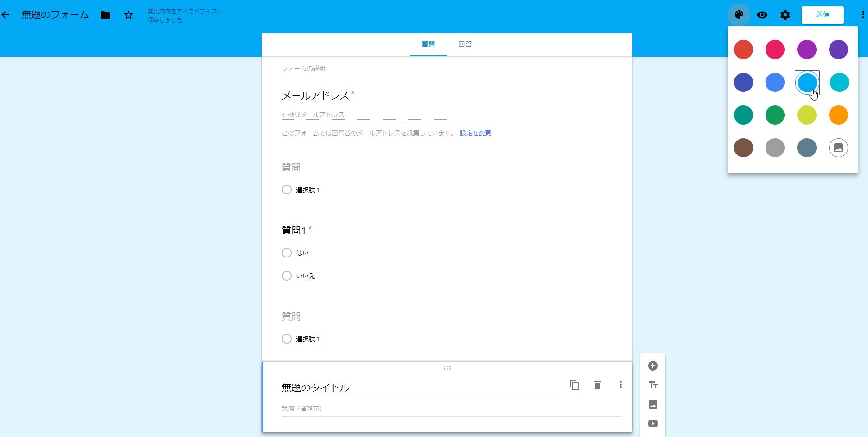Screen dimensions: 868x437
Task: Choose a theme image icon
Action: point(839,148)
